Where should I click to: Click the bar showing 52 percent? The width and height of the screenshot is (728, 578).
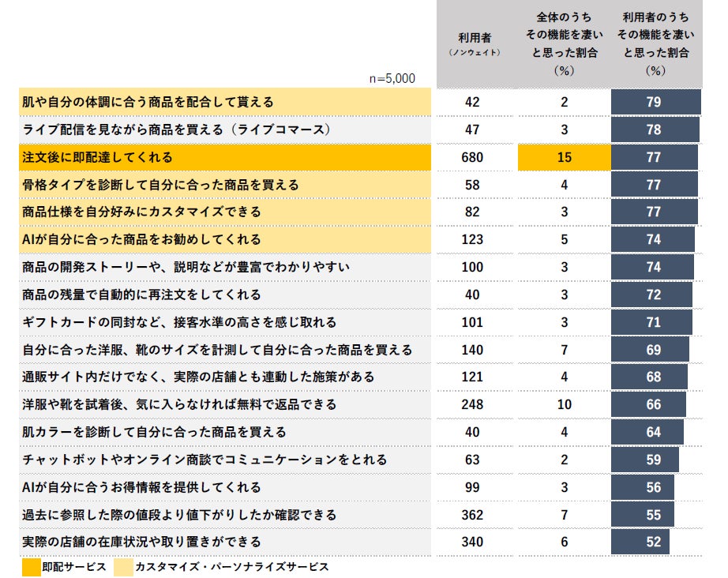click(640, 542)
